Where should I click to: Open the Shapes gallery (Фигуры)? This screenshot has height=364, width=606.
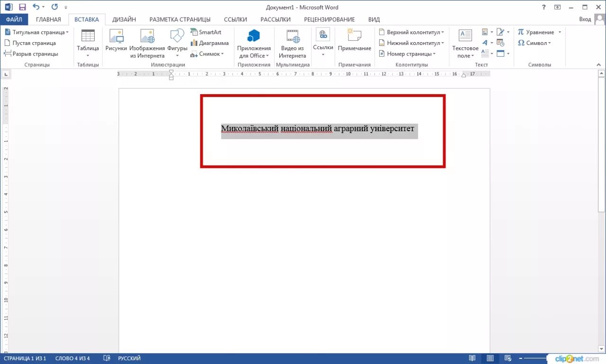click(177, 44)
